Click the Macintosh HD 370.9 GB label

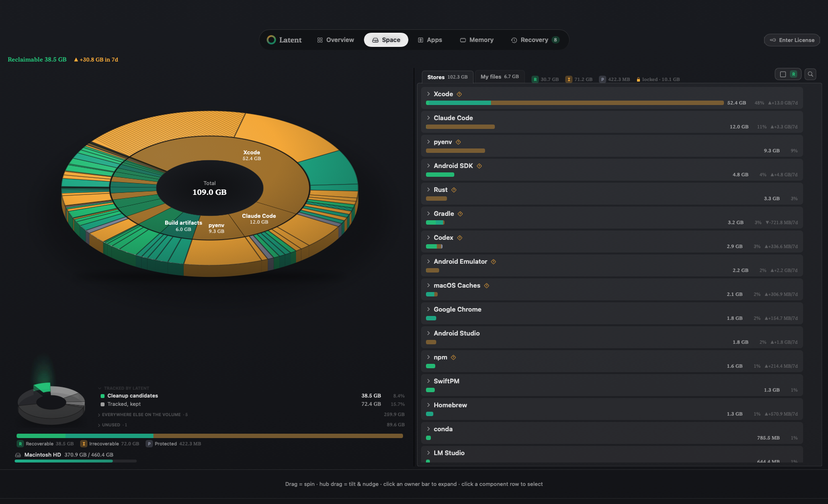[69, 455]
